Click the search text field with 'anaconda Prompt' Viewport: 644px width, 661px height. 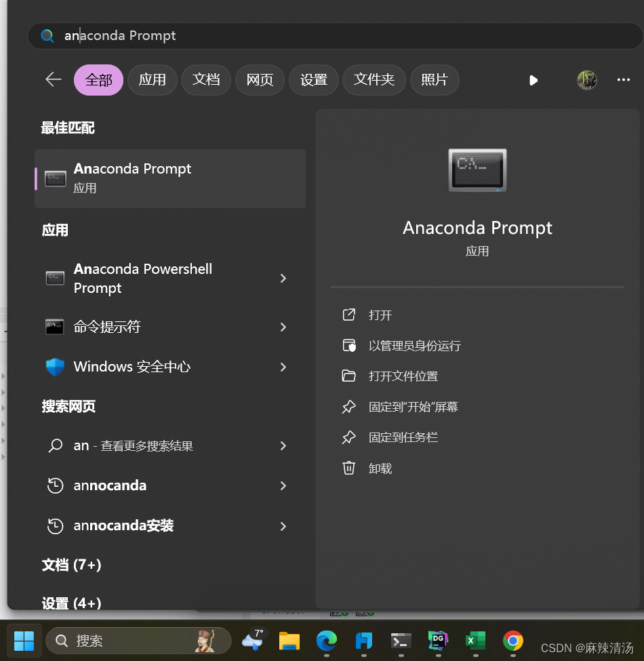(x=335, y=36)
